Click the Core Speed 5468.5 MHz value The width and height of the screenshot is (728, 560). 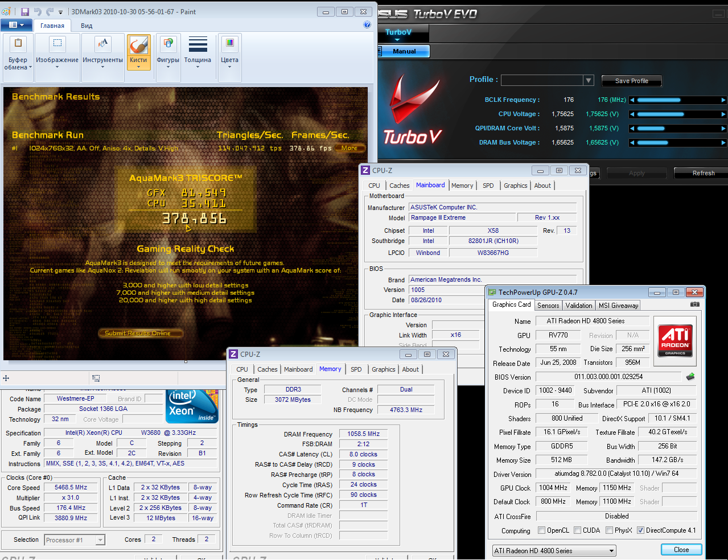71,488
